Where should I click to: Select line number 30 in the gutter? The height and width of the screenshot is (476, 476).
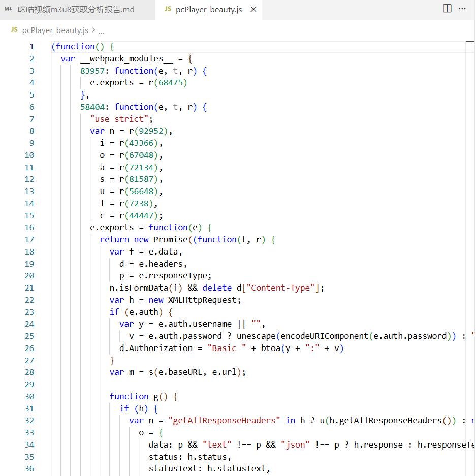[29, 396]
